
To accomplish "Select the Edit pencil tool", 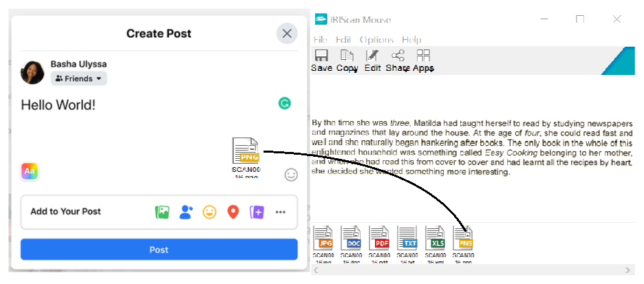I will (x=372, y=56).
